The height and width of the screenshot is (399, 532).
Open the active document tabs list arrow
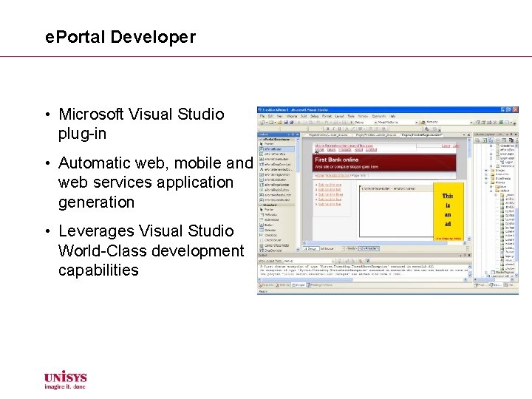tap(464, 135)
